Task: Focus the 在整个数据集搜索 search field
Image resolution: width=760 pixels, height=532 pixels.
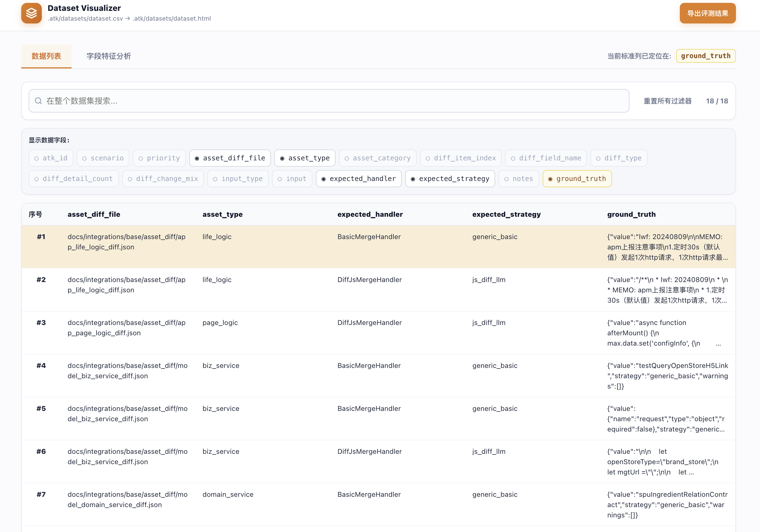Action: point(329,101)
